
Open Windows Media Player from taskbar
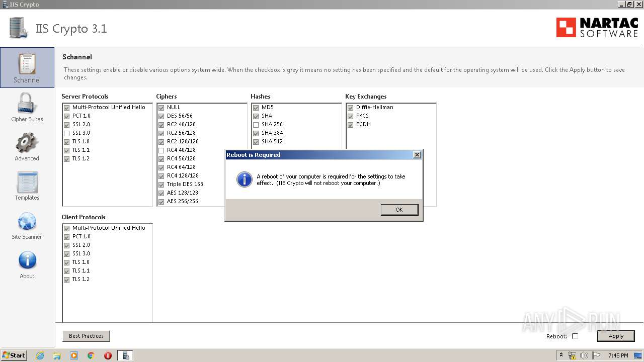(x=74, y=355)
